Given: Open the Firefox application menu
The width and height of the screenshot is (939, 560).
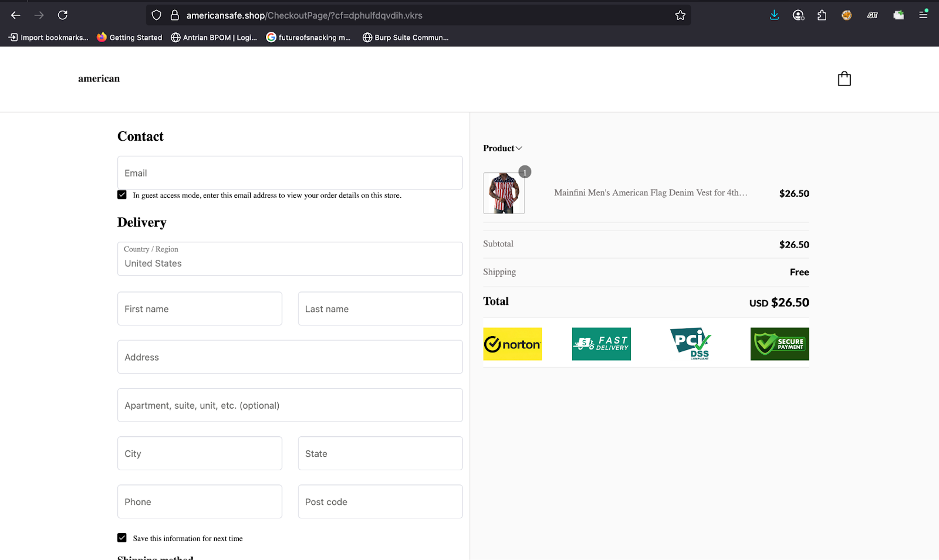Looking at the screenshot, I should [923, 15].
